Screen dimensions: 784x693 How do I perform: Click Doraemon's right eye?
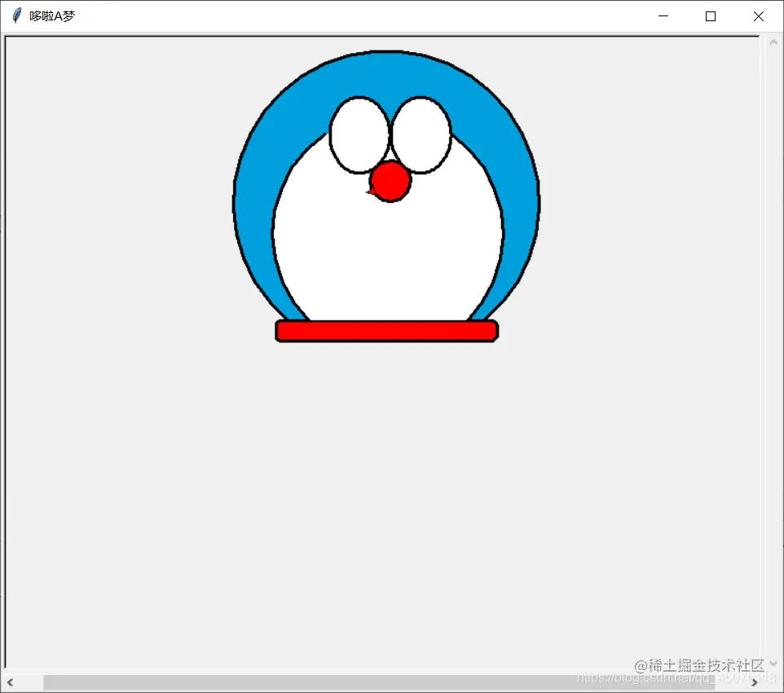point(423,133)
